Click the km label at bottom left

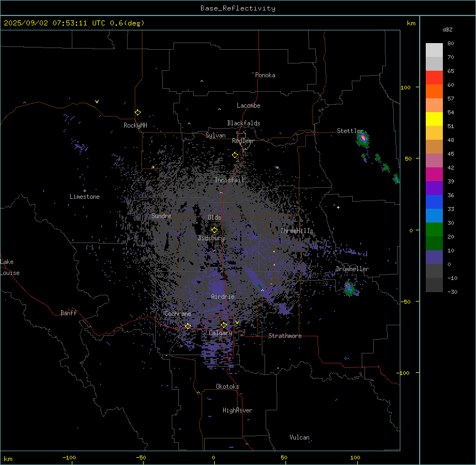click(8, 458)
